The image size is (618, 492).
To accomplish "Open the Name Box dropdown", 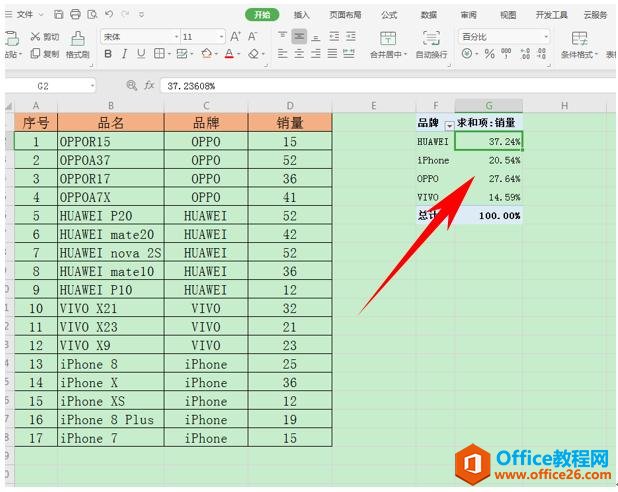I will pyautogui.click(x=92, y=86).
